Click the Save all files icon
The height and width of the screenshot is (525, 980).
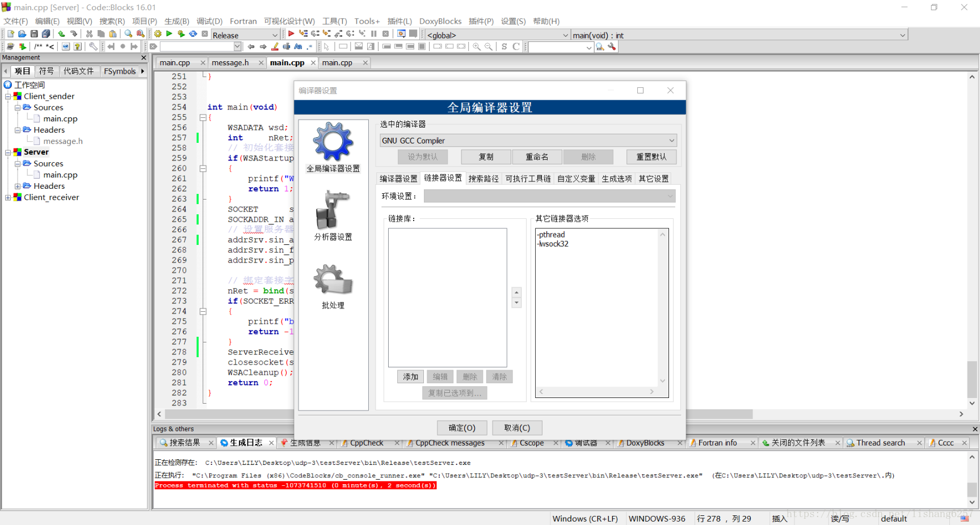click(46, 34)
